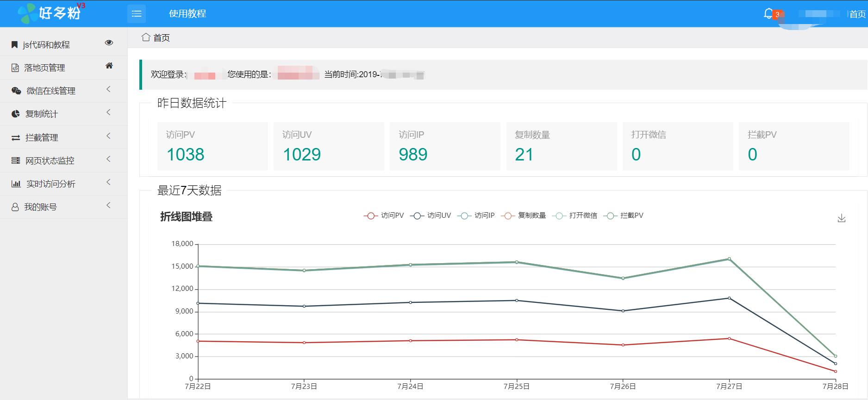
Task: Click the home icon in 落地页管理 row
Action: pos(109,66)
